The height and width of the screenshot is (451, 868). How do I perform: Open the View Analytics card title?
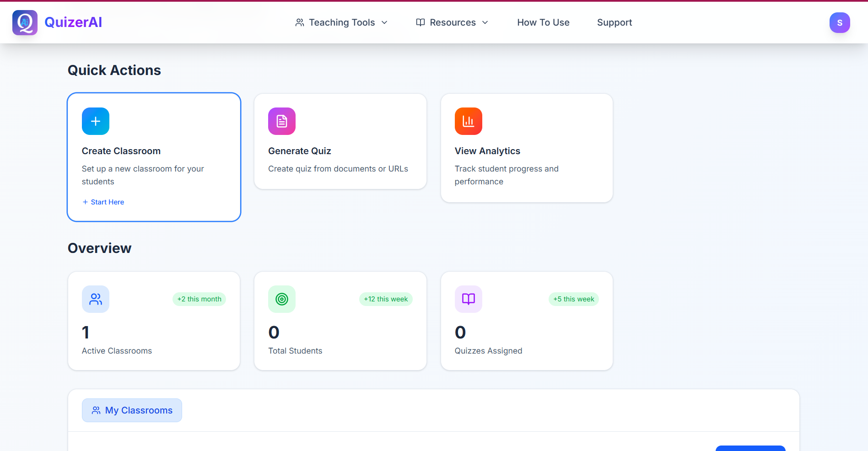click(x=487, y=151)
